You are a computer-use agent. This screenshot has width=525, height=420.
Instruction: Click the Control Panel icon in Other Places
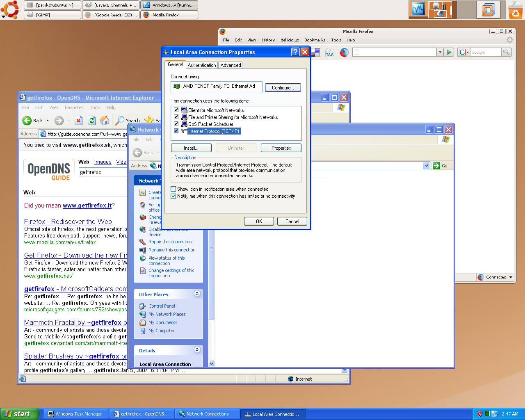(x=142, y=306)
